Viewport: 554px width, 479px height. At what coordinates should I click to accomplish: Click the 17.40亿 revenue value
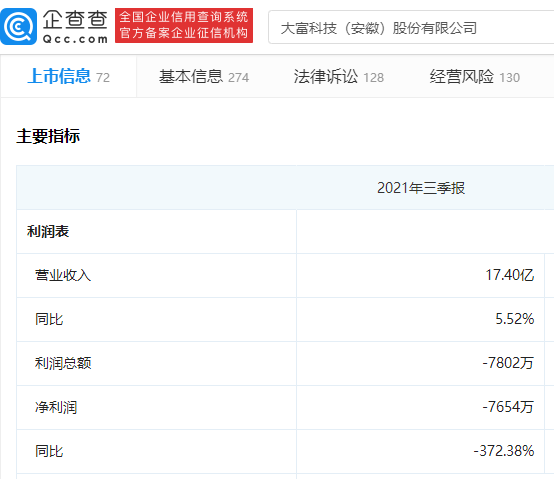click(x=509, y=275)
